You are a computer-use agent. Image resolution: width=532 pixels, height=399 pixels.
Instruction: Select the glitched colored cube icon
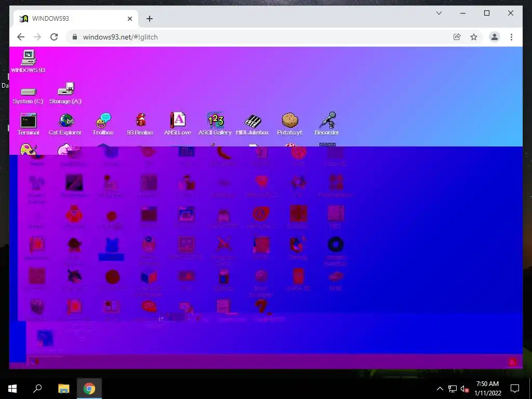coord(149,277)
